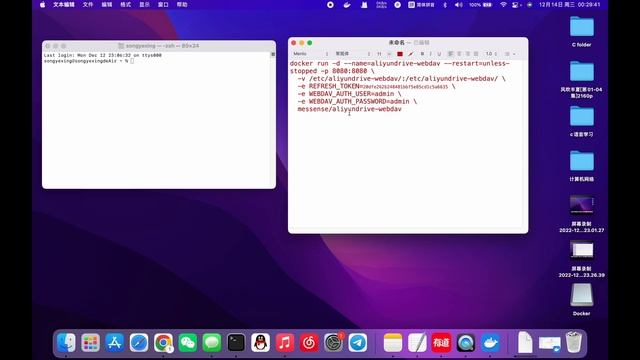Open the Apple menu
Viewport: 640px width, 360px height.
[42, 4]
